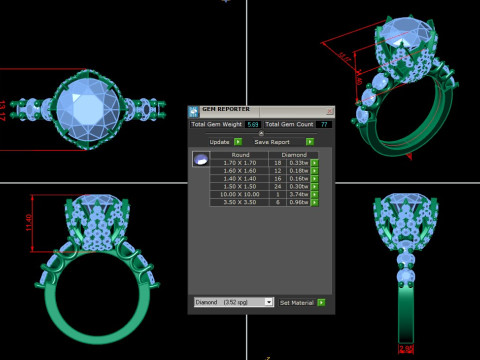
Task: Collapse the panel with the up-arrow expander
Action: (x=261, y=134)
